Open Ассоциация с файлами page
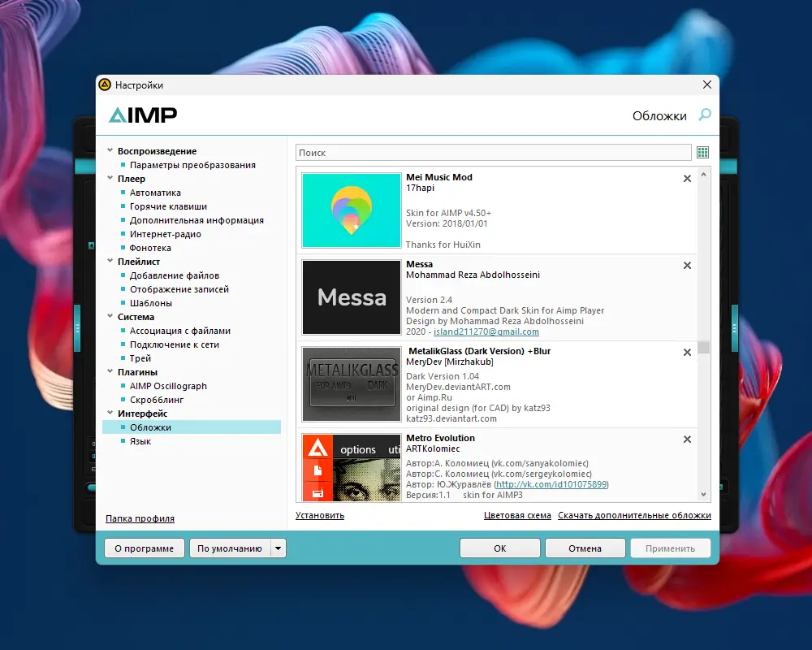The width and height of the screenshot is (812, 650). pyautogui.click(x=180, y=331)
